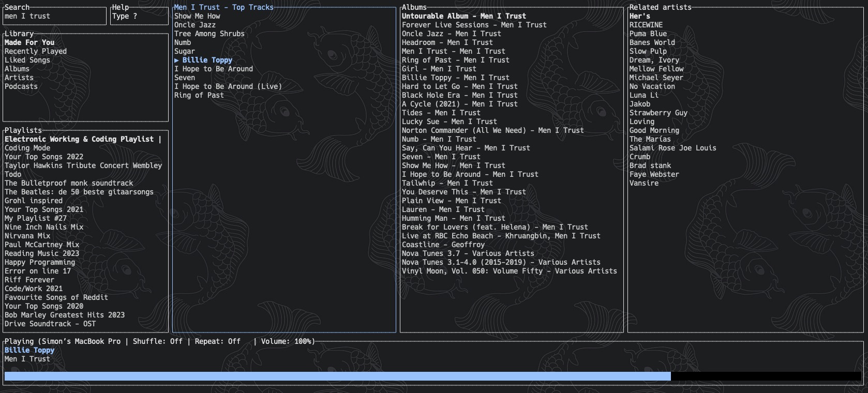Click the 'Volume: 100%' indicator
Viewport: 868px width, 393px height.
(286, 341)
